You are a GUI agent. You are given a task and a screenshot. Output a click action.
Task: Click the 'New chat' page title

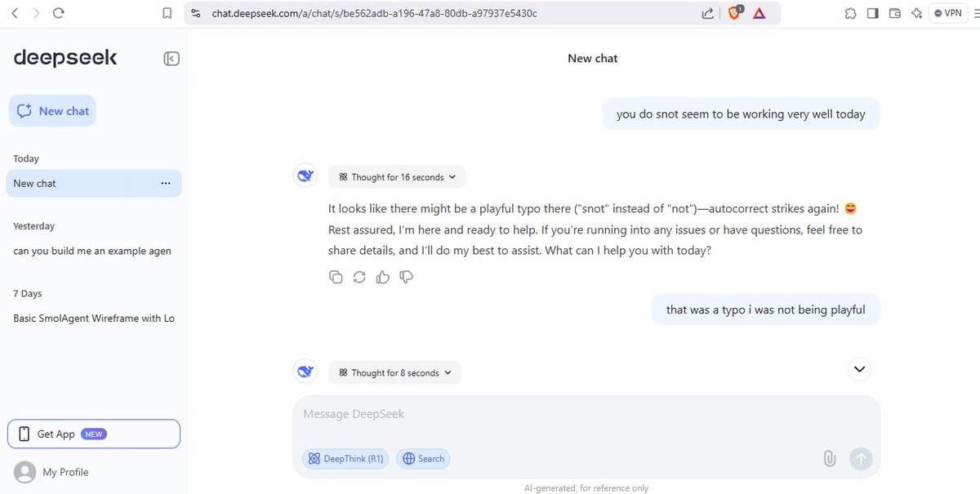point(593,59)
